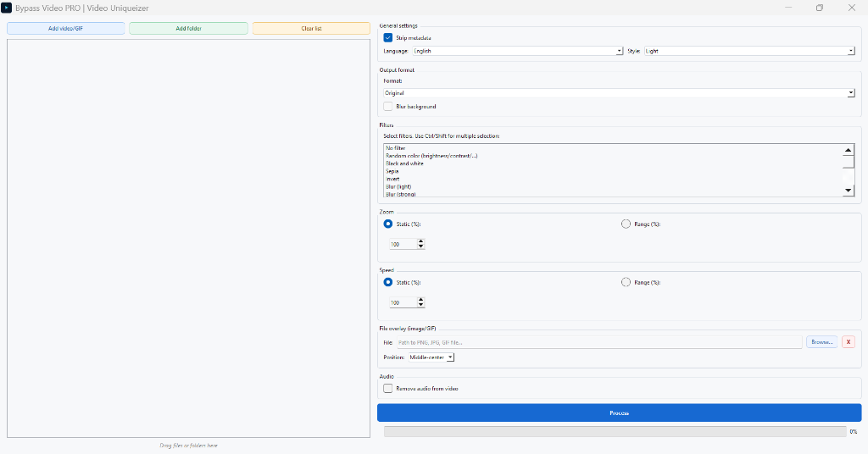Select Range (%) radio under Zoom
This screenshot has width=868, height=454.
626,224
